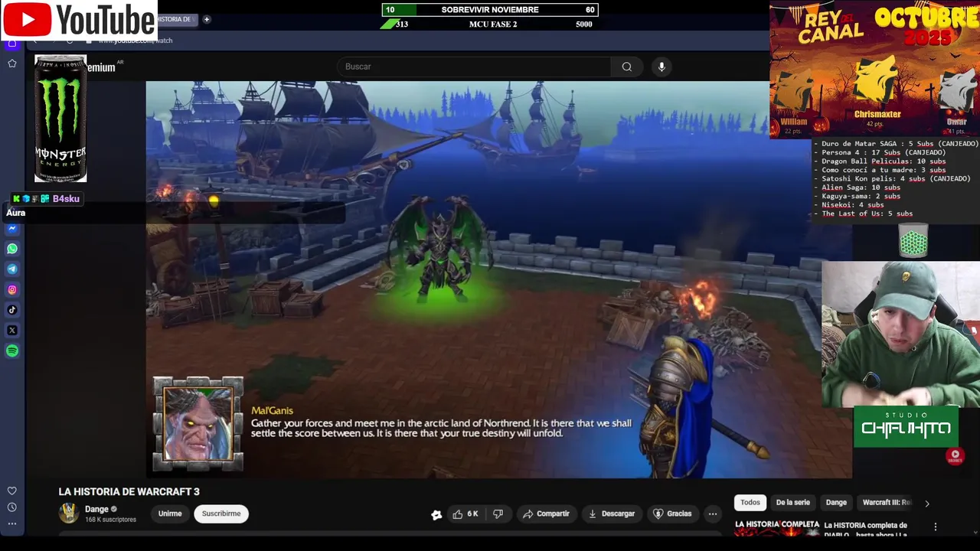Screen dimensions: 980x551
Task: Open options for the DIABLO suggested video
Action: [x=935, y=527]
